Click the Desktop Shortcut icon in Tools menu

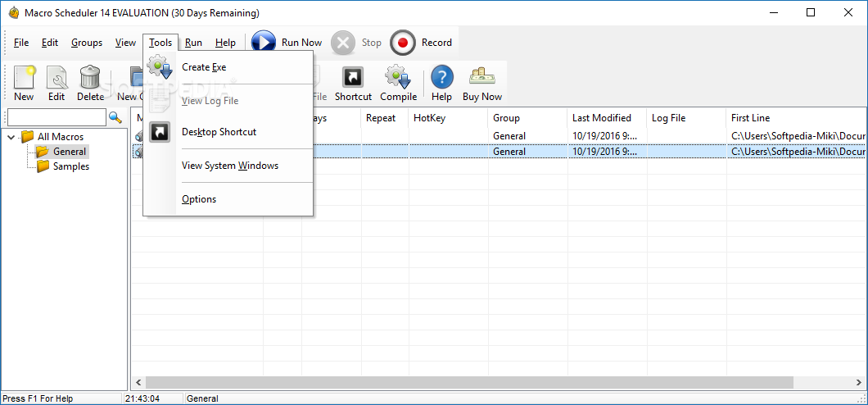pyautogui.click(x=160, y=132)
